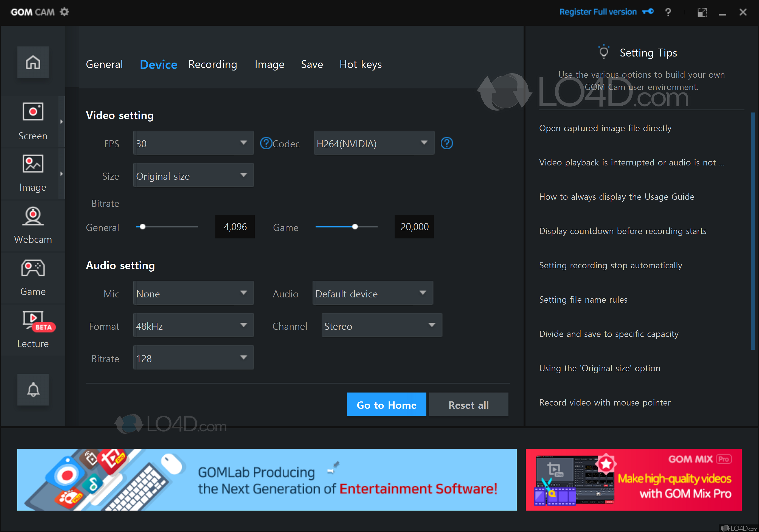This screenshot has height=532, width=759.
Task: Click the Go to Home button
Action: tap(386, 404)
